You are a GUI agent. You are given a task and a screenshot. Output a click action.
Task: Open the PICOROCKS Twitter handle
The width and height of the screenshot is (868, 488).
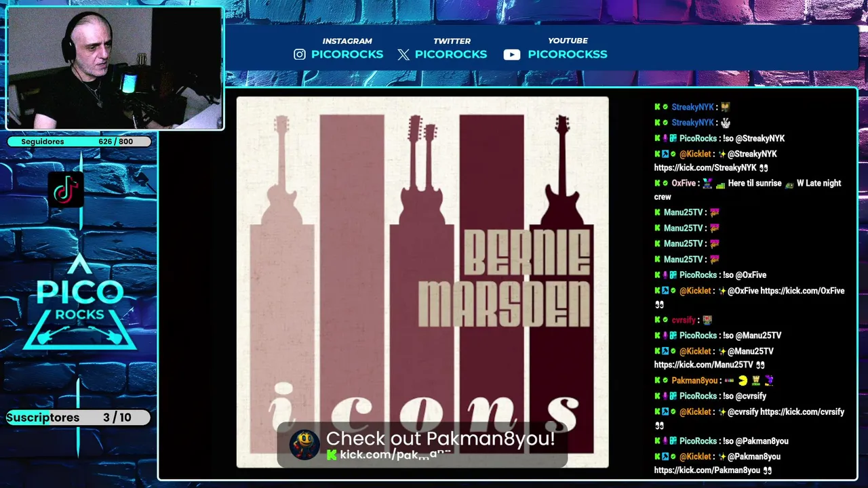point(451,54)
